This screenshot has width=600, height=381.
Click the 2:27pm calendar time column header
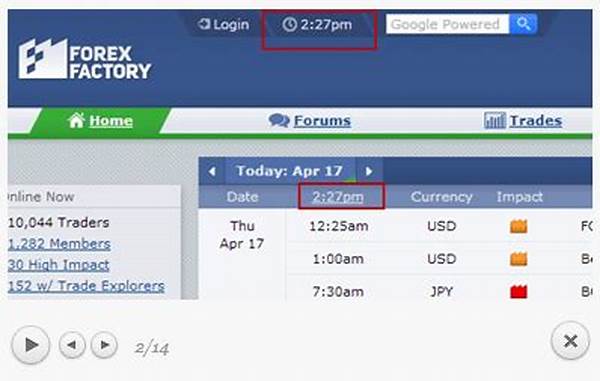338,197
